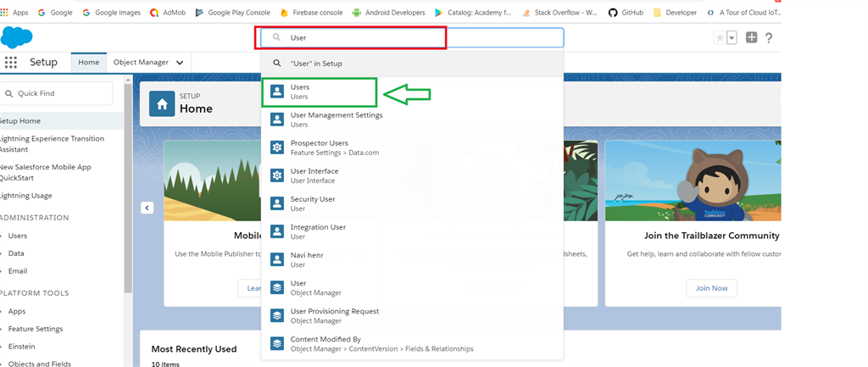This screenshot has height=367, width=868.
Task: Click the carousel previous arrow button
Action: 147,208
